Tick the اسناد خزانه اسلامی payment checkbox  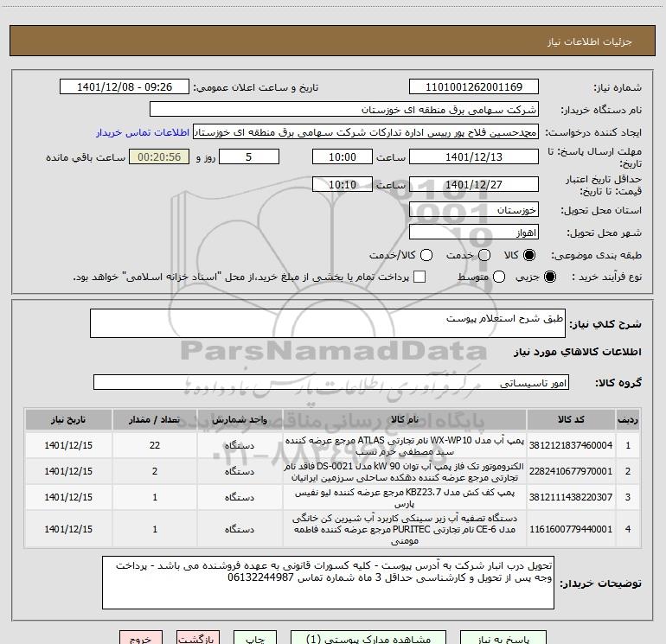[419, 277]
